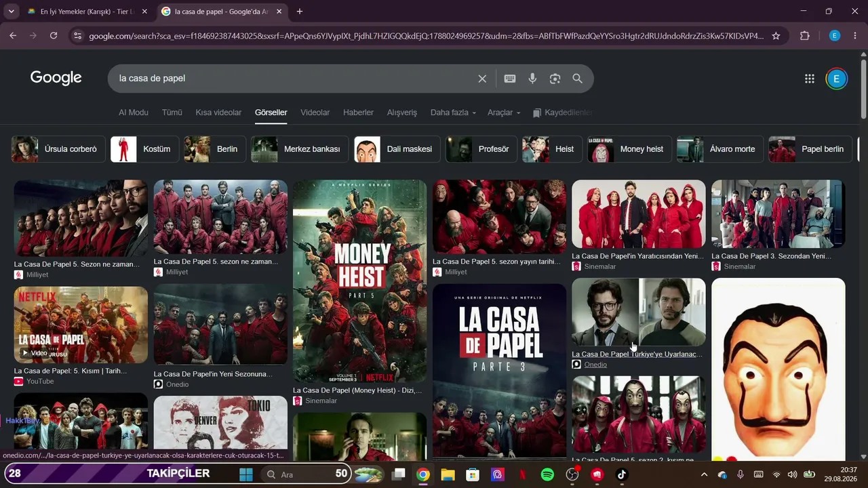Open 'La Casa De Papel'in Yaratıcısından Yeni...' link
The width and height of the screenshot is (868, 488).
tap(637, 256)
